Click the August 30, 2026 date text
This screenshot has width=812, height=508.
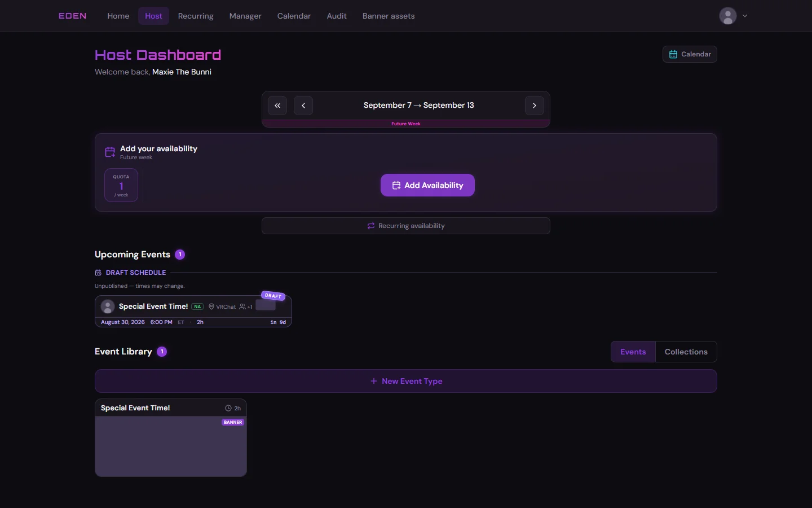pos(123,322)
